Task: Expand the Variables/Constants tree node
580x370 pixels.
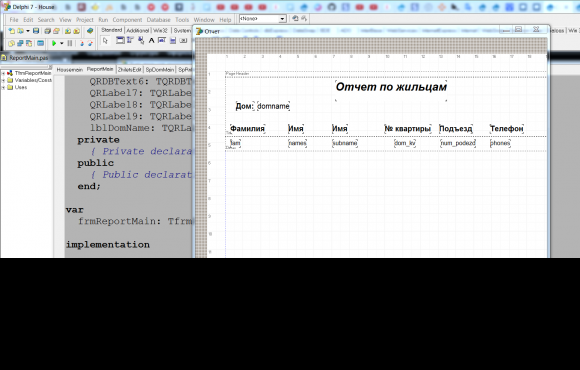Action: [4, 80]
